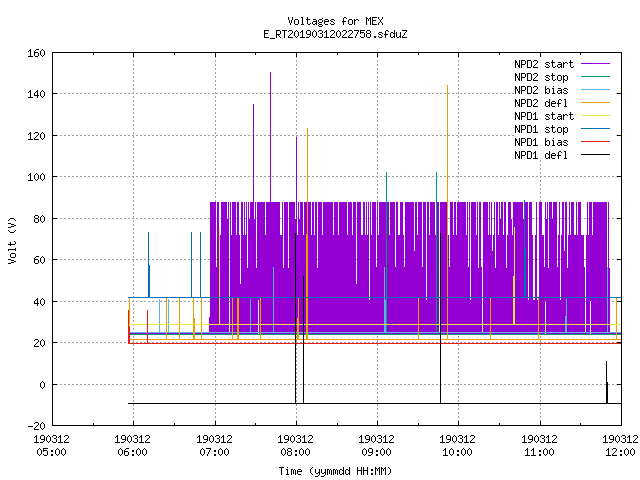Click the E_RT20190312022758.sfduZ filename subtitle
Screen dimensions: 640x480
335,34
